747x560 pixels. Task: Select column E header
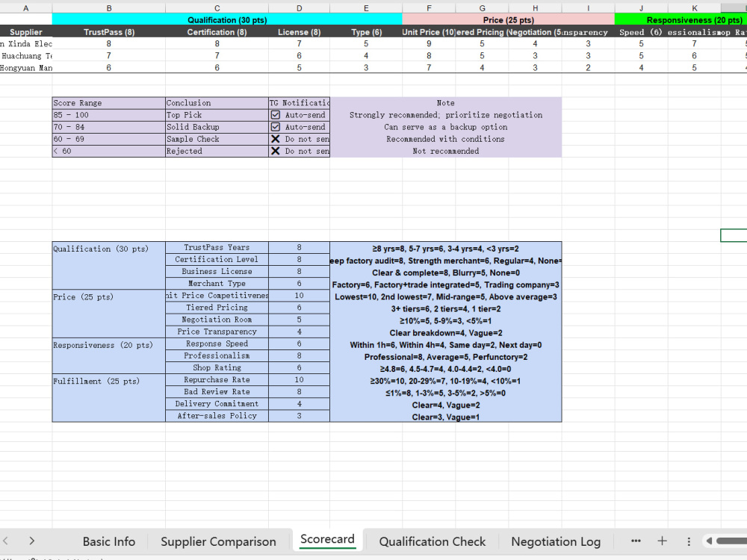[366, 8]
